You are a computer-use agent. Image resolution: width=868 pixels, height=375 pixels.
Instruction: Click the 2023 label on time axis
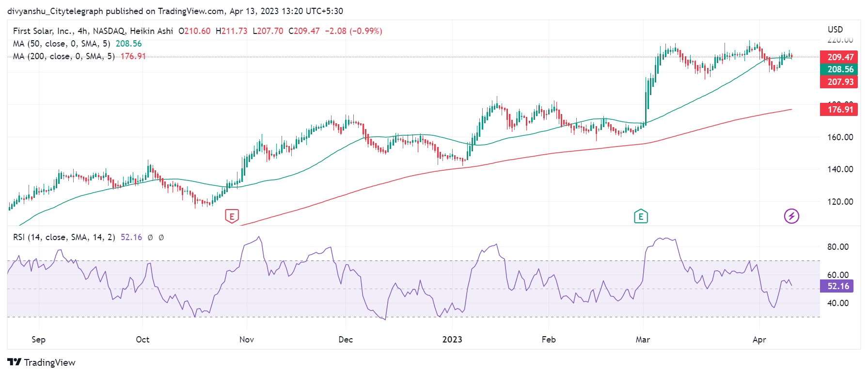[x=452, y=340]
